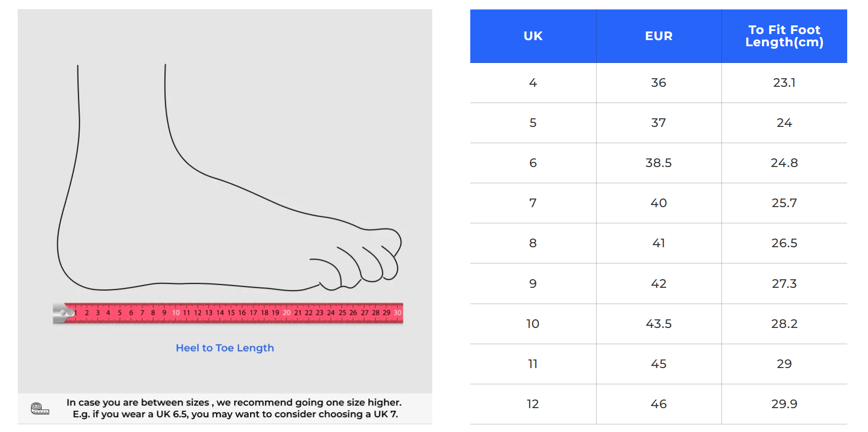Select the UK size 4 cell
Image resolution: width=868 pixels, height=432 pixels.
[533, 83]
